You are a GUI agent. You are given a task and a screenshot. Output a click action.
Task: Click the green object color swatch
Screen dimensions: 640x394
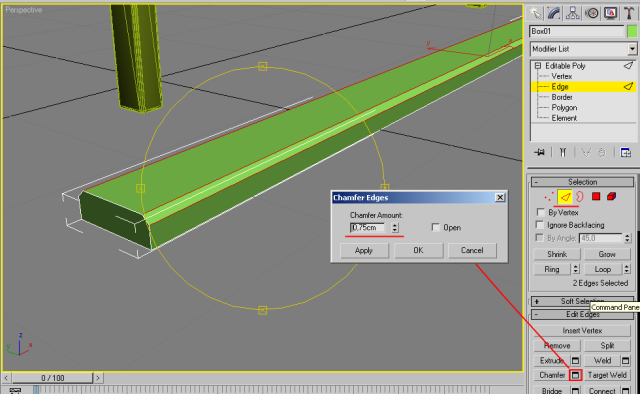point(632,31)
